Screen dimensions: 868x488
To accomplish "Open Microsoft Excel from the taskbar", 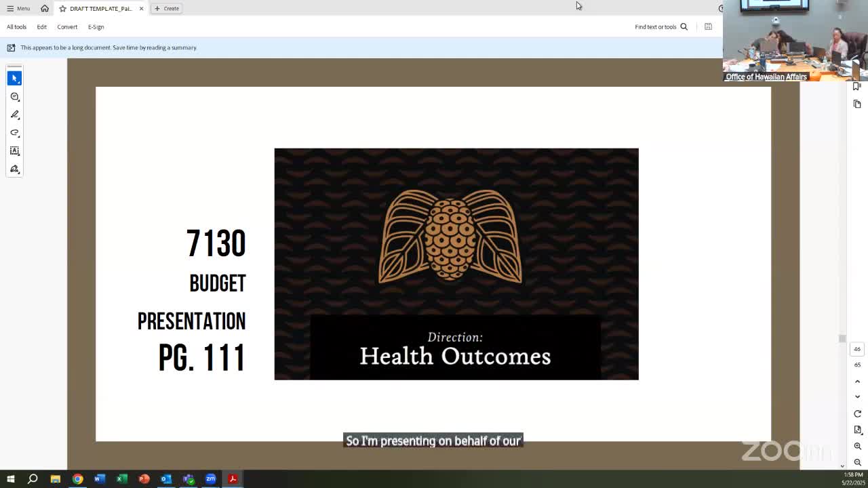I will pyautogui.click(x=122, y=479).
